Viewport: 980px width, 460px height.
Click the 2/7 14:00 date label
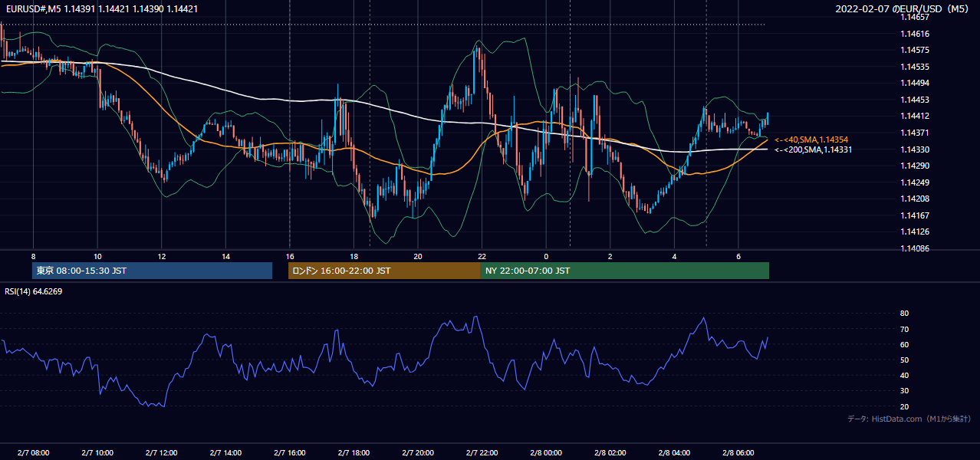coord(225,452)
